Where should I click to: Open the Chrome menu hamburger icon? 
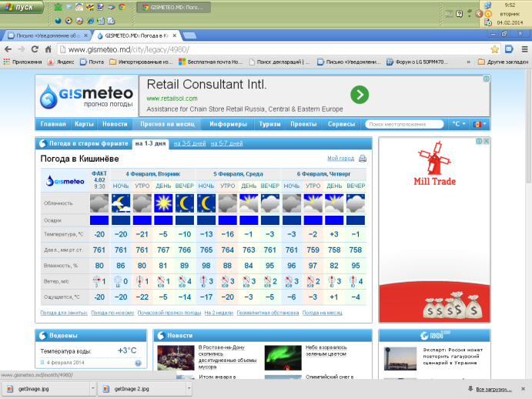pyautogui.click(x=524, y=49)
